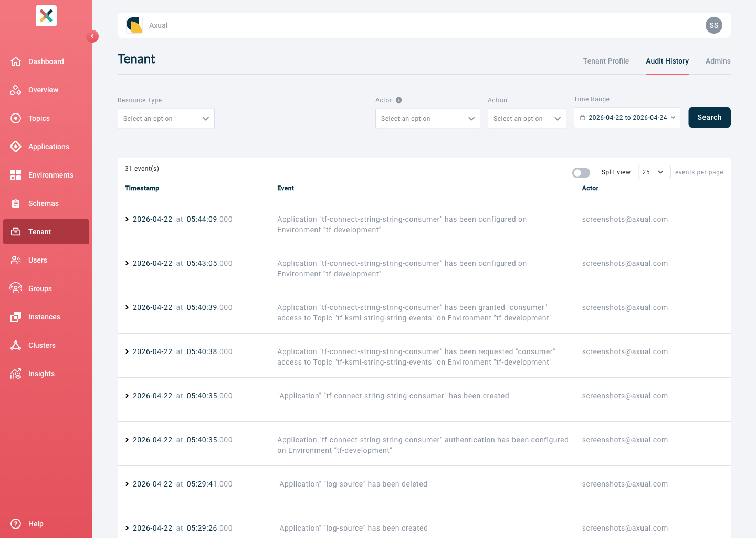Collapse the sidebar with the arrow button
The height and width of the screenshot is (538, 756).
(92, 36)
